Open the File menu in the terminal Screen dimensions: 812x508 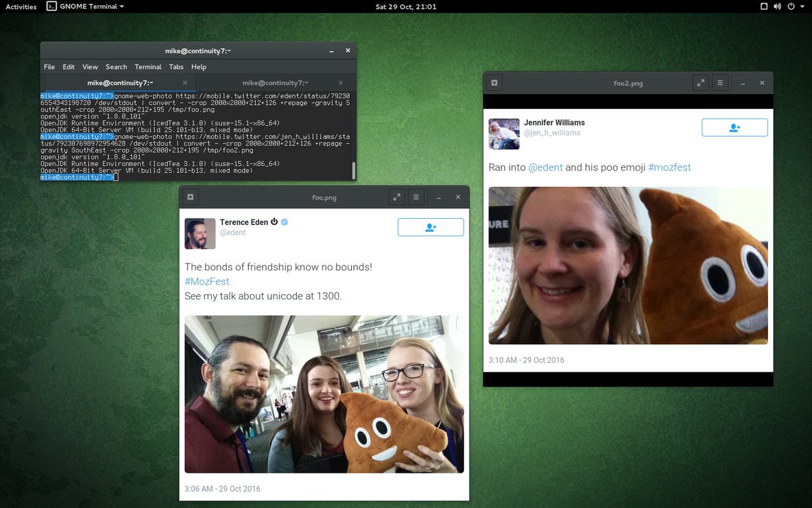pyautogui.click(x=49, y=67)
